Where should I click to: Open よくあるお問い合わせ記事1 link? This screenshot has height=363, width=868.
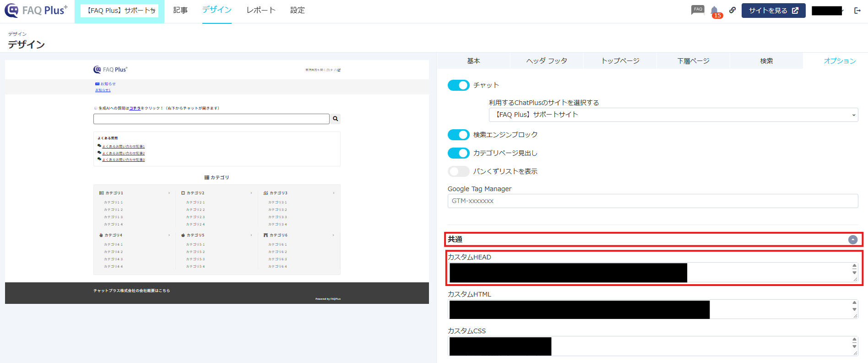(124, 147)
